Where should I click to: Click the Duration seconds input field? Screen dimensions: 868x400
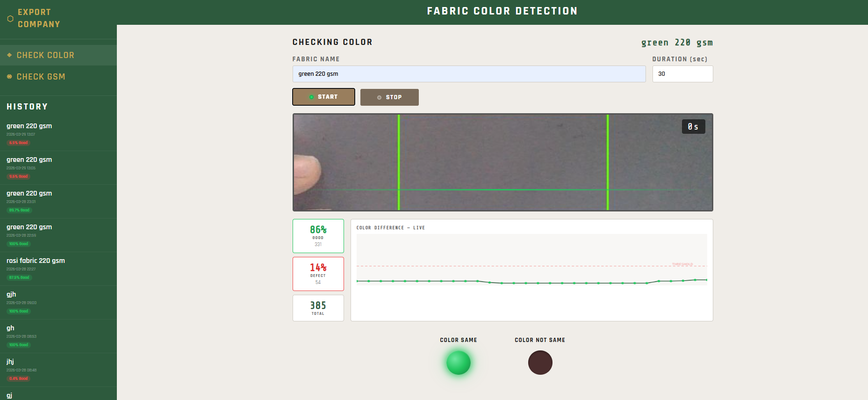(x=682, y=74)
